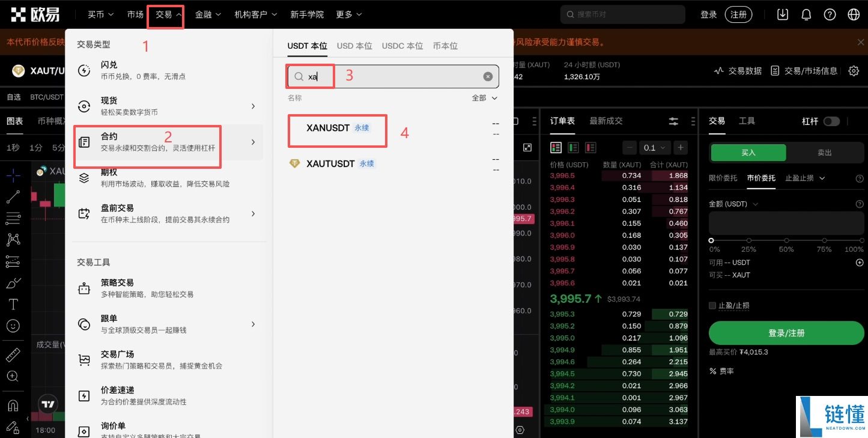The image size is (868, 438).
Task: Click the 登录 link in header
Action: point(709,14)
